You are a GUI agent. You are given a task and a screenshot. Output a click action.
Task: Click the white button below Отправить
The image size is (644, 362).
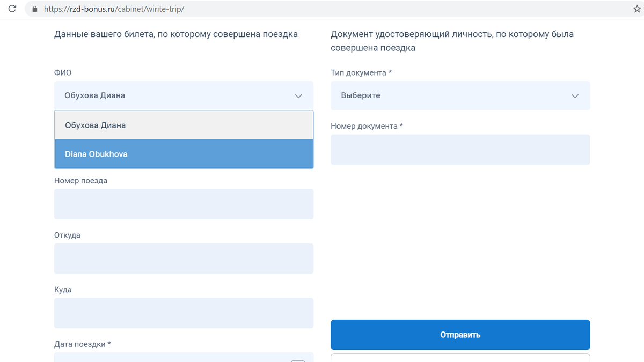pyautogui.click(x=460, y=358)
